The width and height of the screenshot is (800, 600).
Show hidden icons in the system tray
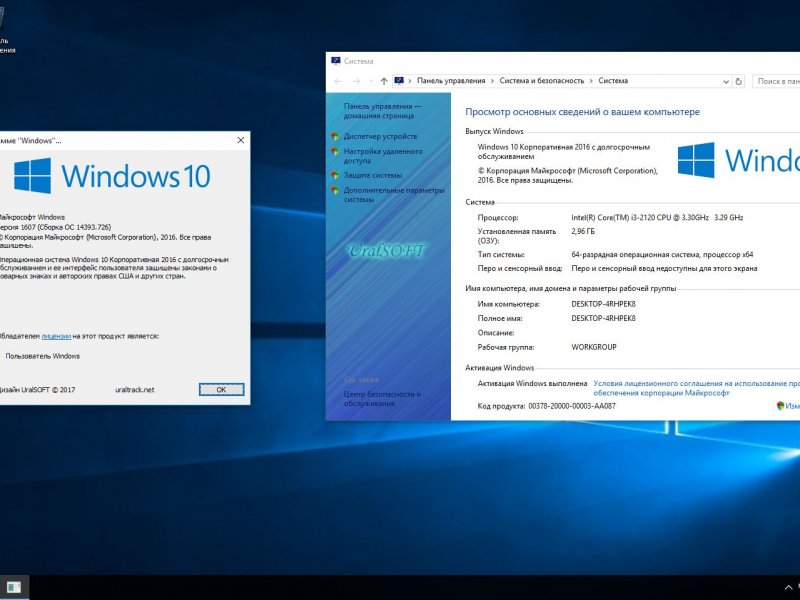coord(788,587)
